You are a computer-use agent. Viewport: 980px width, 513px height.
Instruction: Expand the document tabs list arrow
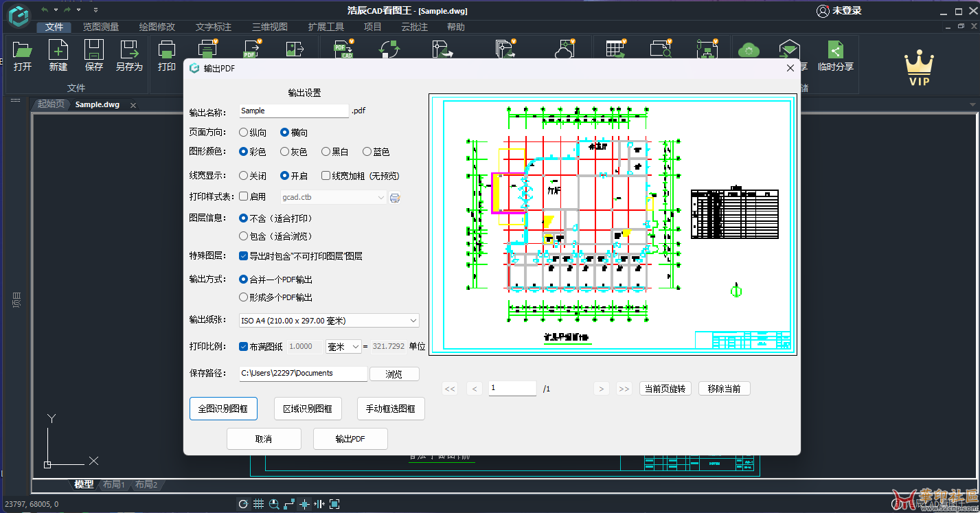972,105
